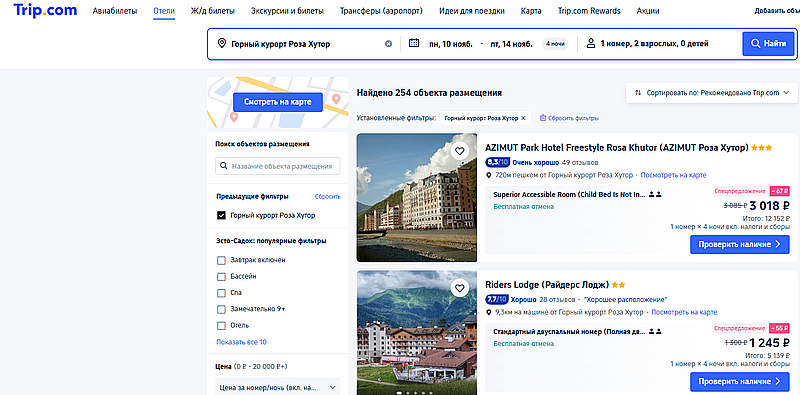Check availability for Riders Lodge
The width and height of the screenshot is (800, 395).
[740, 381]
